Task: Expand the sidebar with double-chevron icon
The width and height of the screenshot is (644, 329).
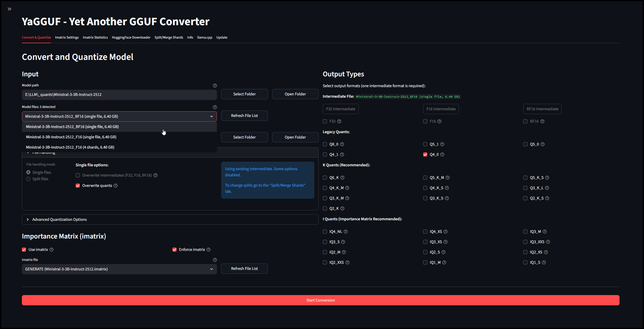Action: (10, 9)
